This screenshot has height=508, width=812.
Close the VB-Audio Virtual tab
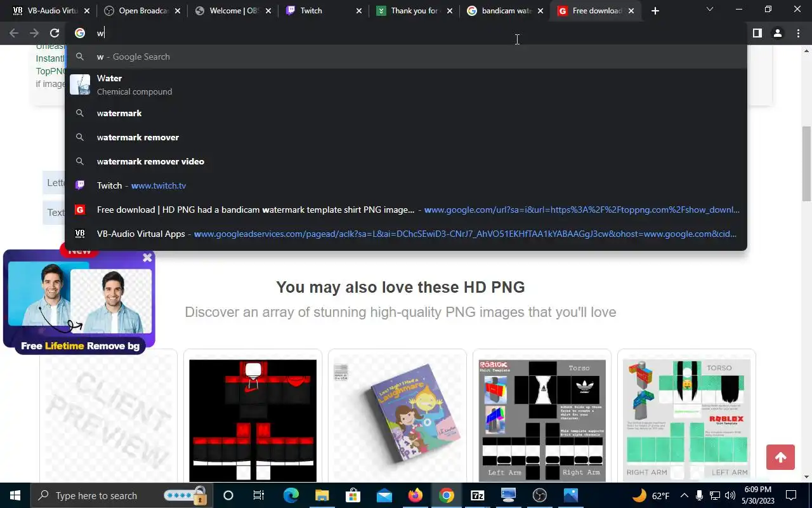(x=87, y=11)
